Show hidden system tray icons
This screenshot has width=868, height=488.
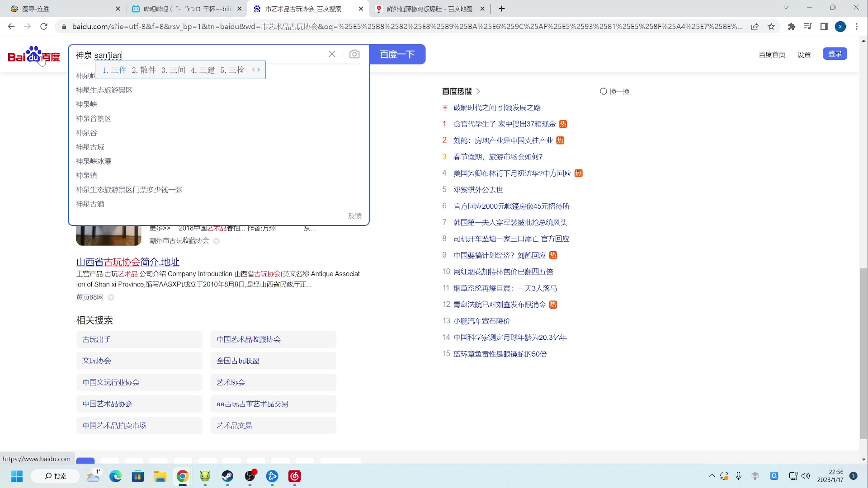712,476
